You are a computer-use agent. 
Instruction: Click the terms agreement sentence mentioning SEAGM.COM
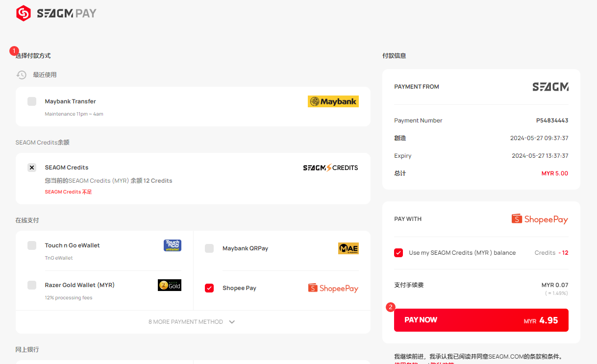[x=478, y=357]
